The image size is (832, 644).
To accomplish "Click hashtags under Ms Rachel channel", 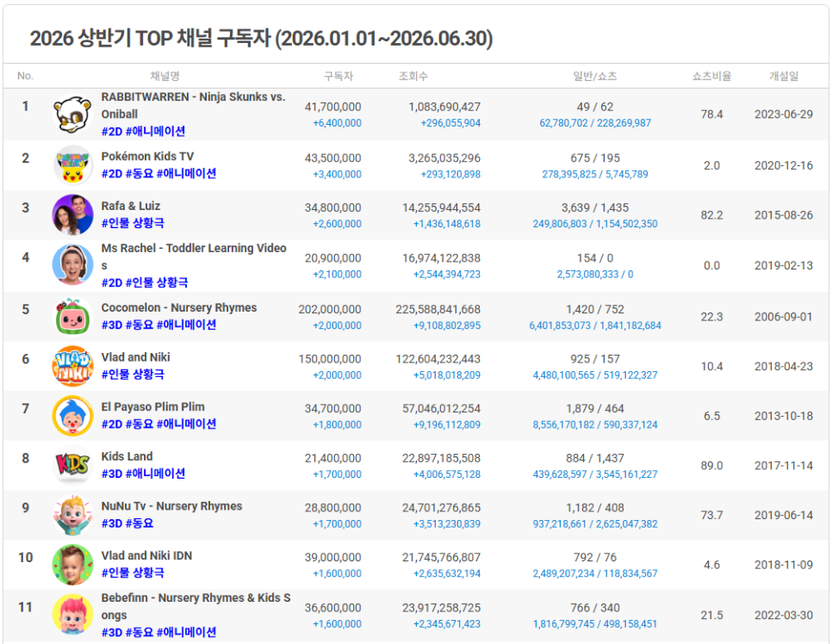I will pyautogui.click(x=145, y=282).
